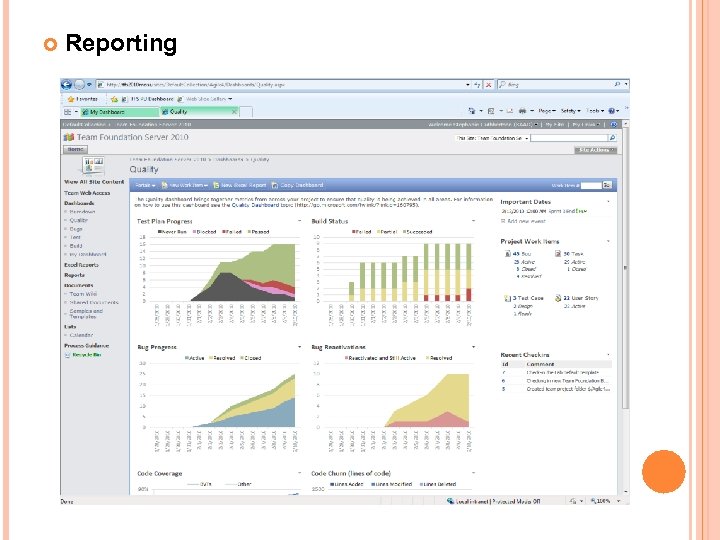Click New Work Item icon in toolbar

[x=164, y=185]
